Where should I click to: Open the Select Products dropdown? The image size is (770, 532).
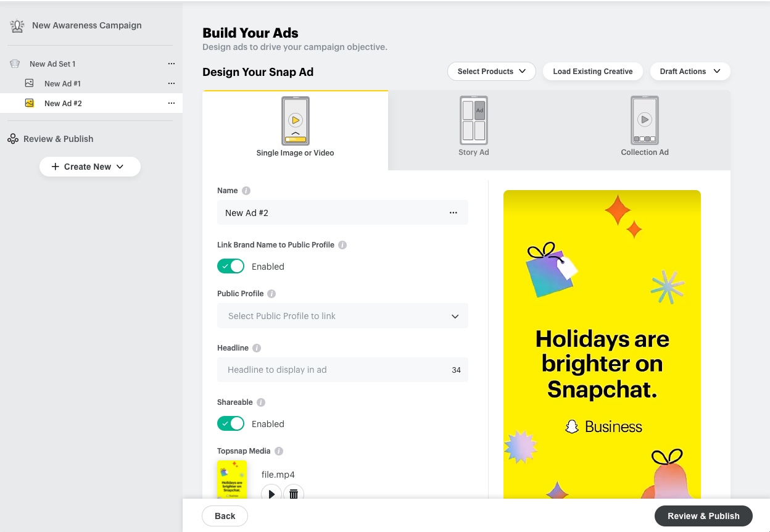coord(492,72)
